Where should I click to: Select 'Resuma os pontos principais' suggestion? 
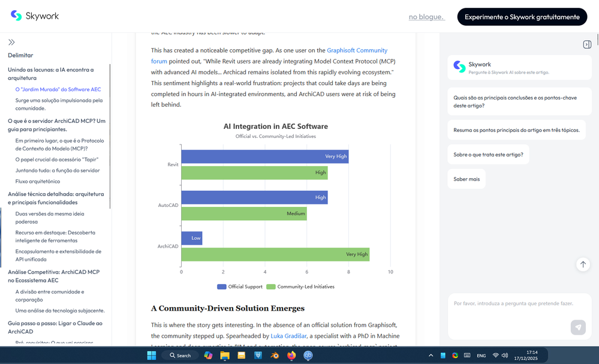pyautogui.click(x=516, y=130)
